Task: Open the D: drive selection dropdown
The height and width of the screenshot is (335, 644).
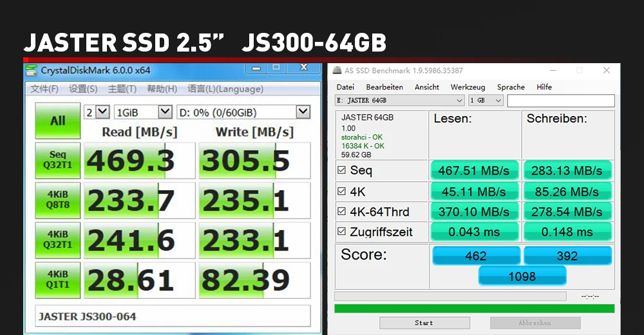Action: click(243, 112)
